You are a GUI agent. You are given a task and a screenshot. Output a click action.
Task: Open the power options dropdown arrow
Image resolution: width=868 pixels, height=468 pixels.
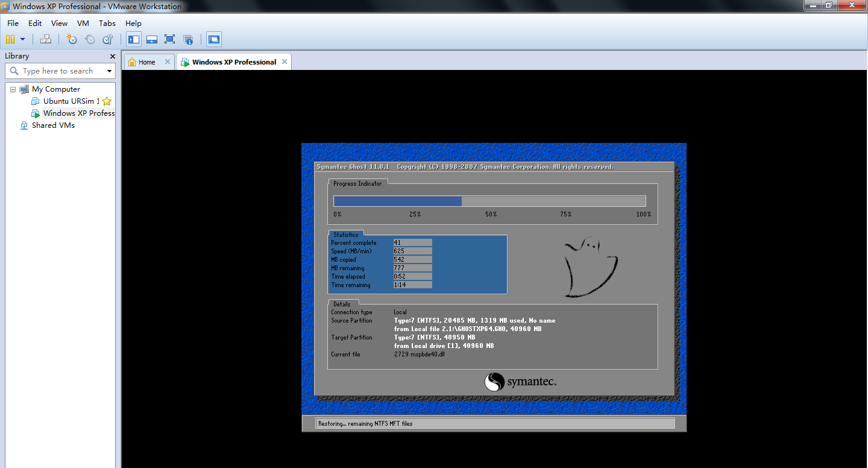tap(23, 39)
